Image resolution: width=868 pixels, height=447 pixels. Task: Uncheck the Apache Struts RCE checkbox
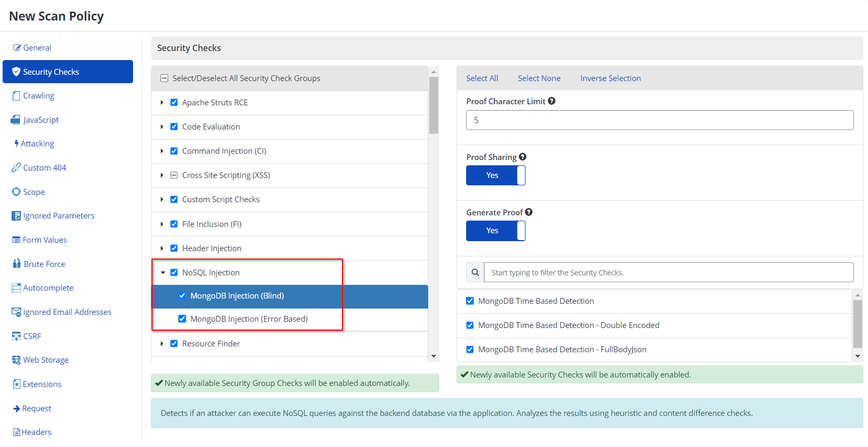point(174,103)
